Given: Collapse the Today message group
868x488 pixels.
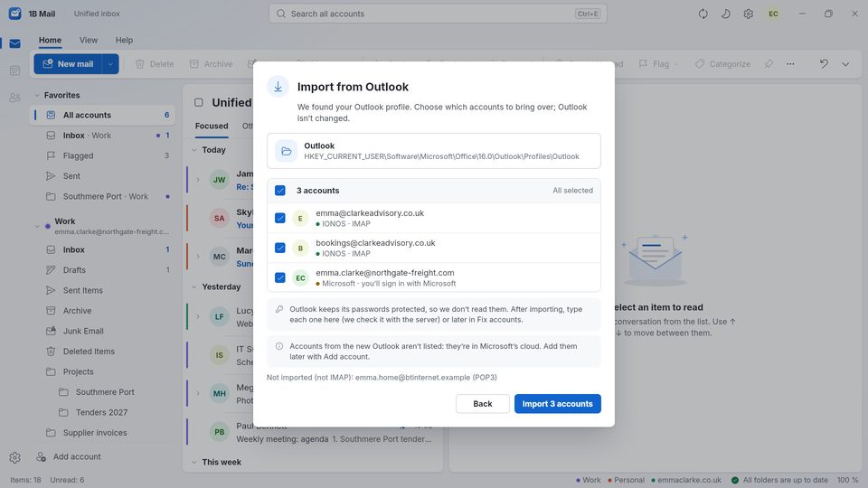Looking at the screenshot, I should coord(194,150).
